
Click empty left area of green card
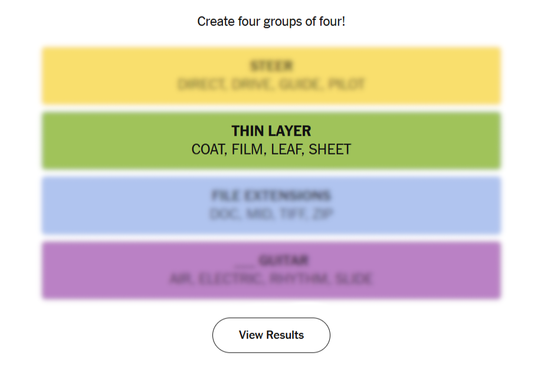pyautogui.click(x=88, y=140)
